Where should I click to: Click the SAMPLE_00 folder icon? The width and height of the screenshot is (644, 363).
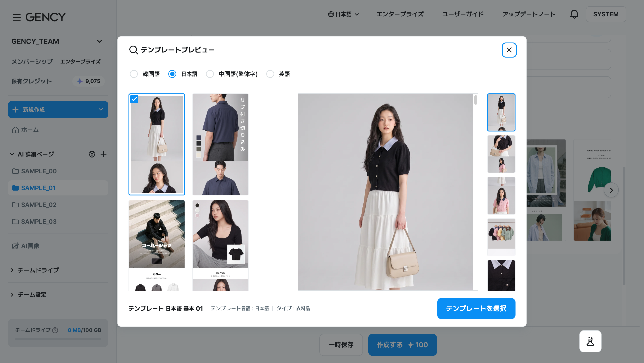(15, 171)
